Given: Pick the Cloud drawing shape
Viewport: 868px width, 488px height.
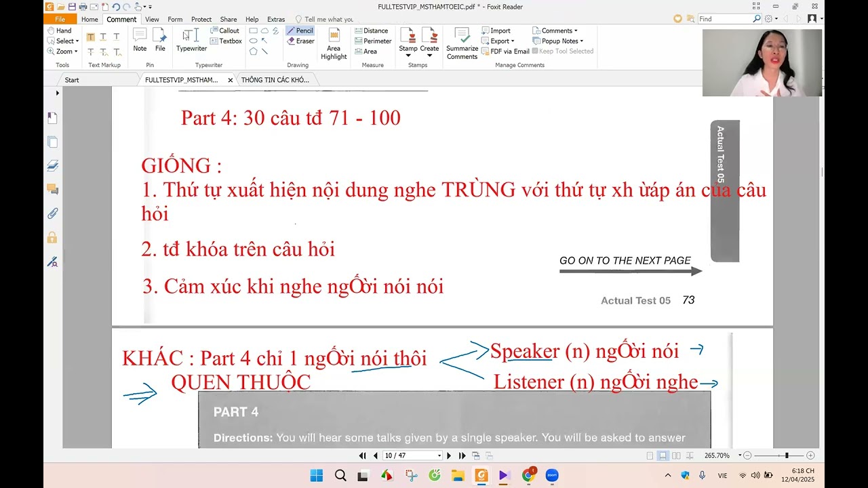Looking at the screenshot, I should click(x=264, y=30).
